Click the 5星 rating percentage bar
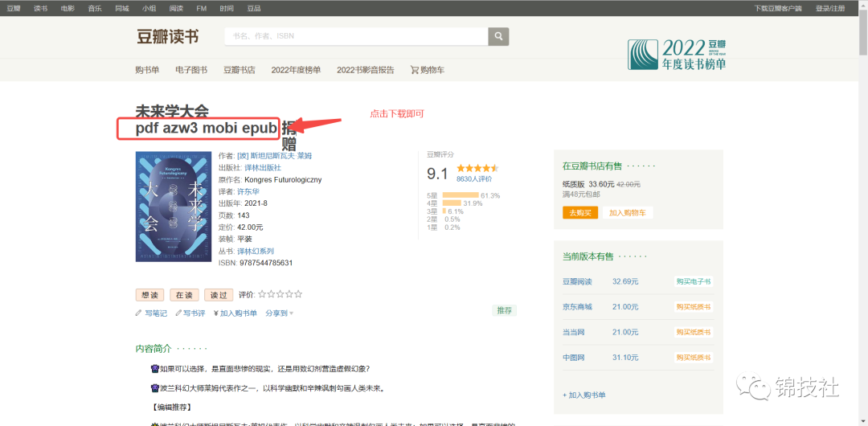The width and height of the screenshot is (868, 426). [x=461, y=195]
